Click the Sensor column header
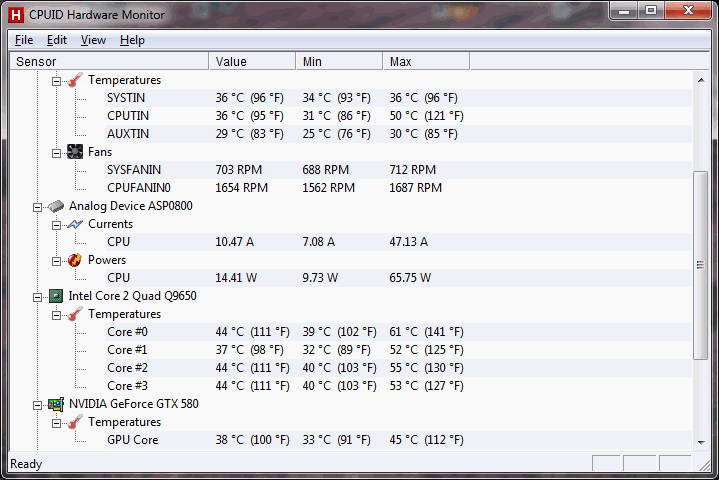 click(110, 61)
